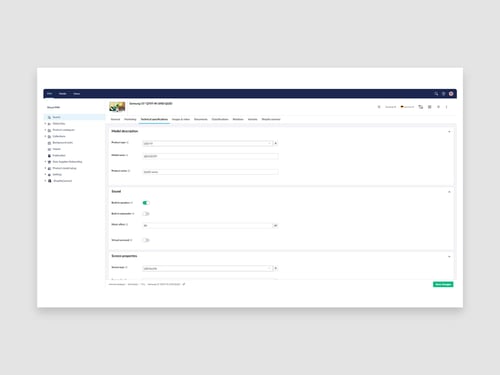Click the Product series input field

(210, 172)
